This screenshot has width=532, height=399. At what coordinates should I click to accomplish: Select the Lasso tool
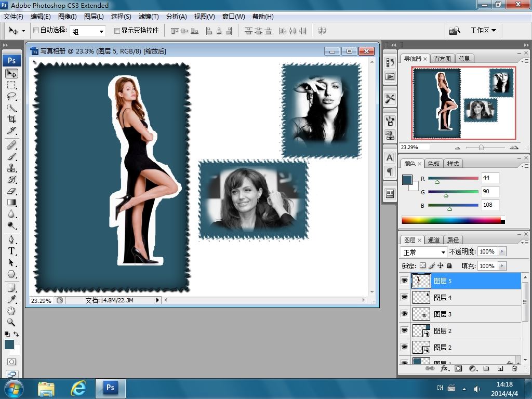[11, 96]
